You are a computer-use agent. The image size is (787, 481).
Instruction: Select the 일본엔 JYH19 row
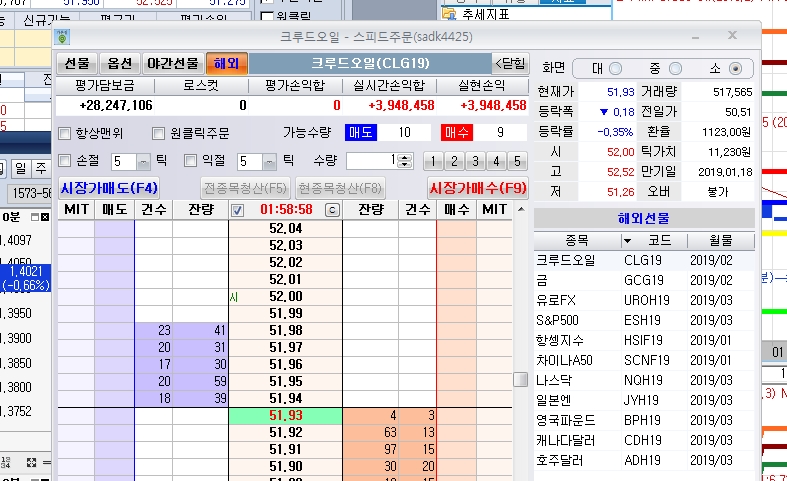click(644, 401)
